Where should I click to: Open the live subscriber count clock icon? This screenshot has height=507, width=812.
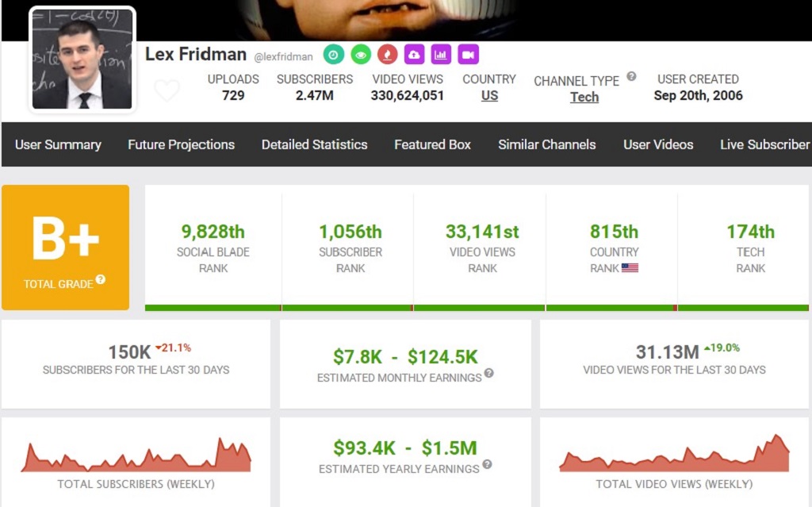(x=333, y=54)
